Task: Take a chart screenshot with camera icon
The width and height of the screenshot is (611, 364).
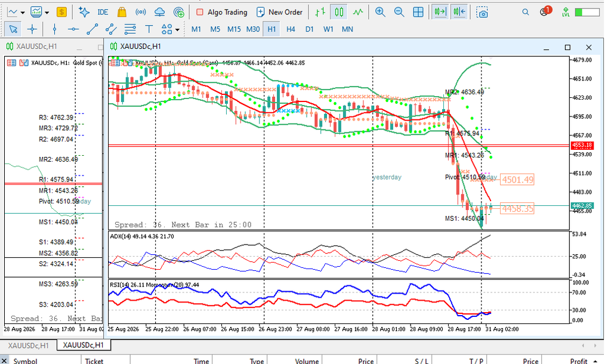Action: [482, 13]
